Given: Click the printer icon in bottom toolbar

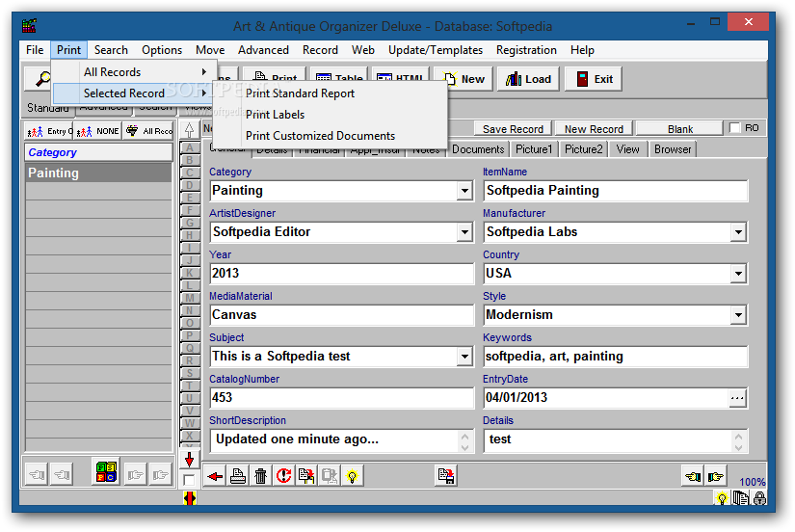Looking at the screenshot, I should [x=238, y=476].
